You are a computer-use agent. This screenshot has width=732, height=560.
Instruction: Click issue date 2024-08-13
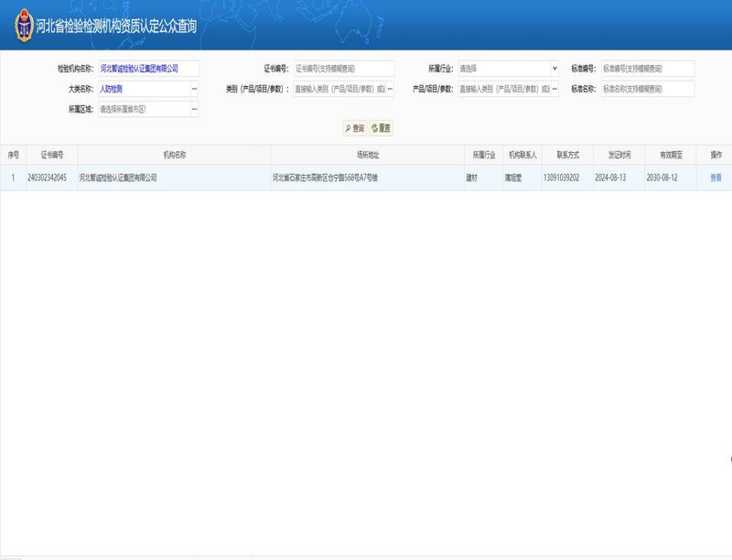[x=610, y=178]
